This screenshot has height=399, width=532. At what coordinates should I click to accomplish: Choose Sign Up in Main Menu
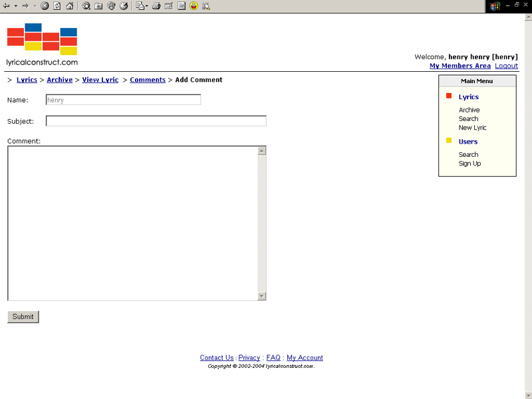[469, 164]
